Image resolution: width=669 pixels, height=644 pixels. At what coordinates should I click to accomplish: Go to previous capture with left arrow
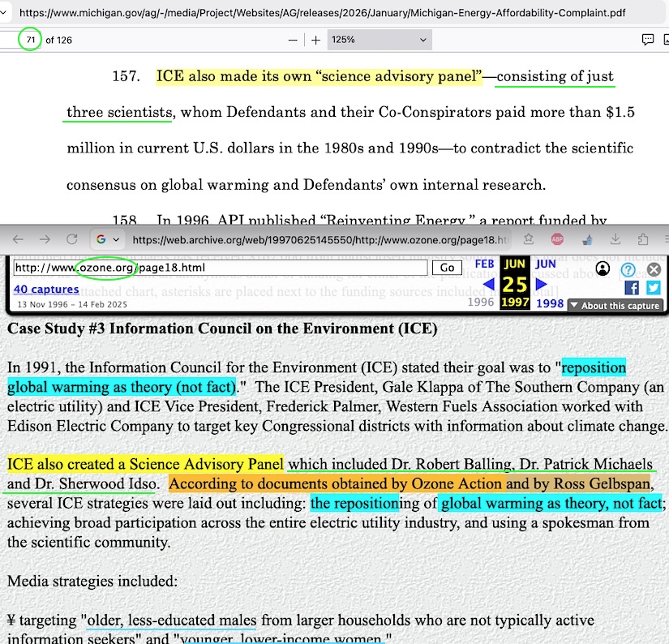(488, 284)
